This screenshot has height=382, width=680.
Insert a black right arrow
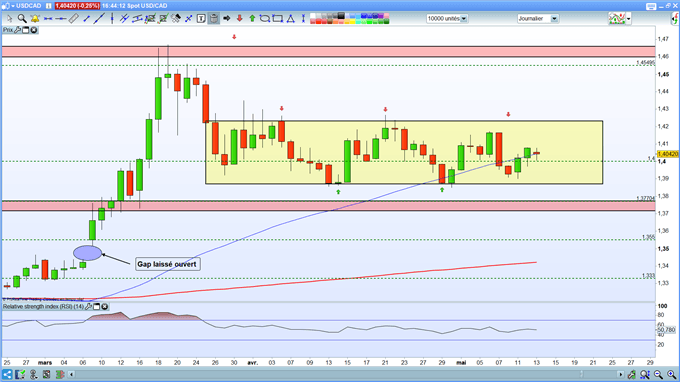click(226, 19)
